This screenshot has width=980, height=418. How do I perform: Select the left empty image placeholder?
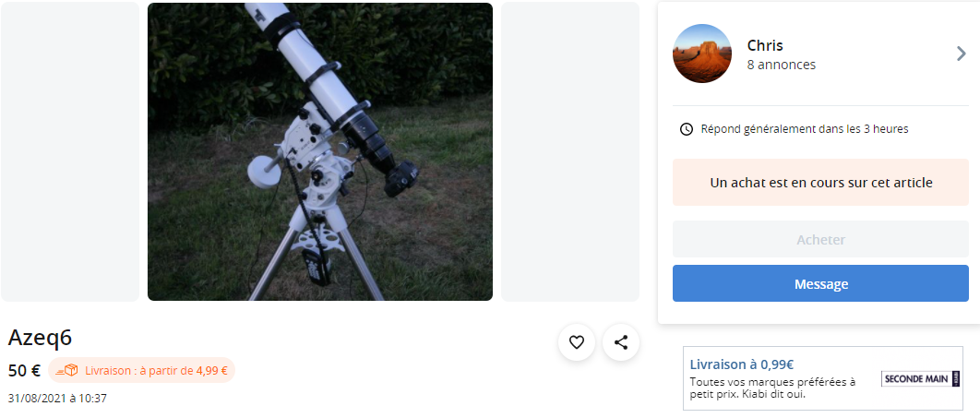point(70,152)
